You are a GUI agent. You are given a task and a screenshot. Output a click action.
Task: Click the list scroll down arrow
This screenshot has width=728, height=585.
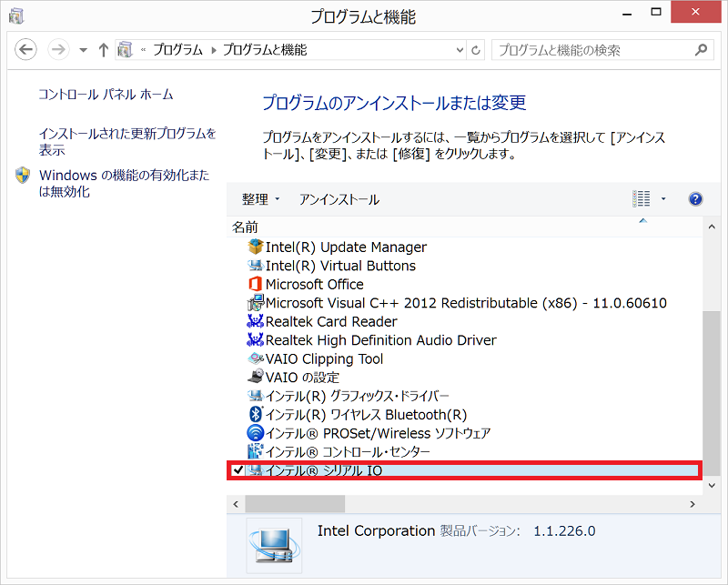(712, 485)
